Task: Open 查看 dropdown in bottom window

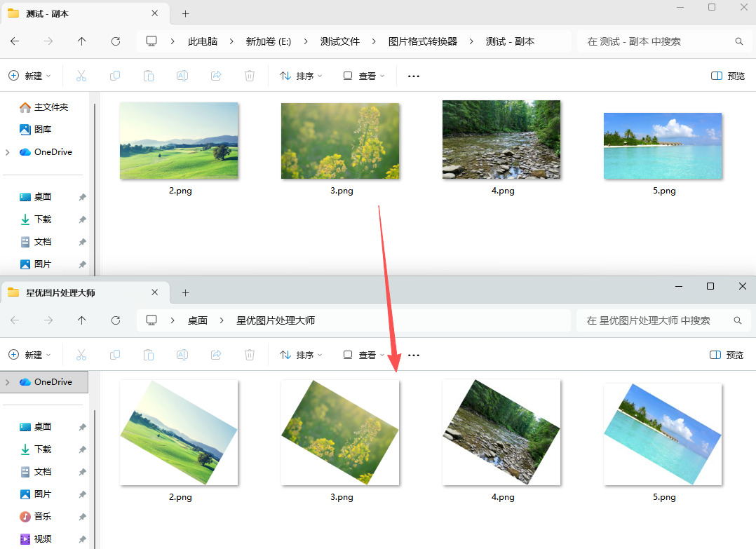Action: [363, 355]
